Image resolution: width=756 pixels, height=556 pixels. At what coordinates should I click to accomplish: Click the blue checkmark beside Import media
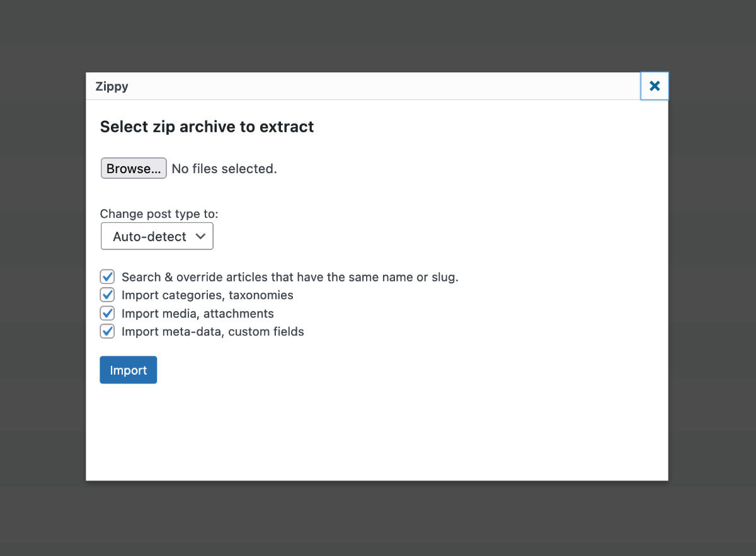[x=108, y=313]
